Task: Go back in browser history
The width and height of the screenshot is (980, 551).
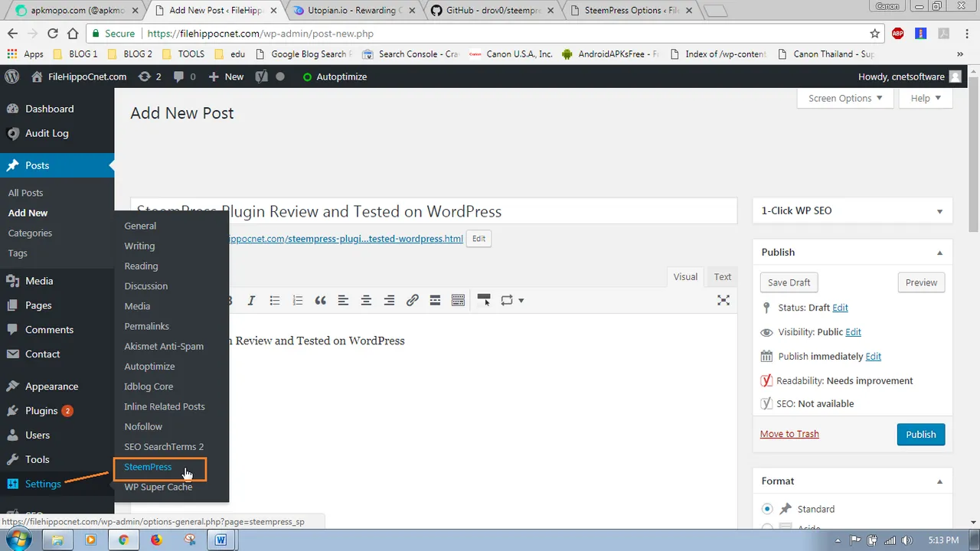Action: coord(12,34)
